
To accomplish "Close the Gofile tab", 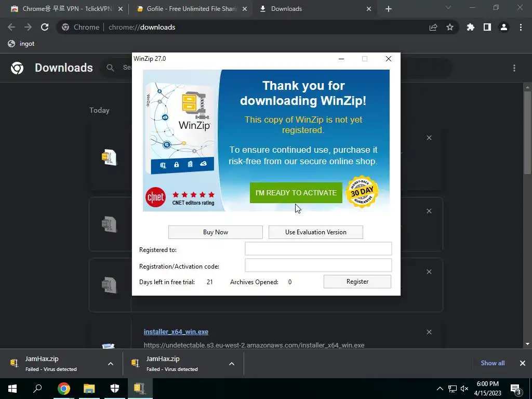I will click(245, 9).
